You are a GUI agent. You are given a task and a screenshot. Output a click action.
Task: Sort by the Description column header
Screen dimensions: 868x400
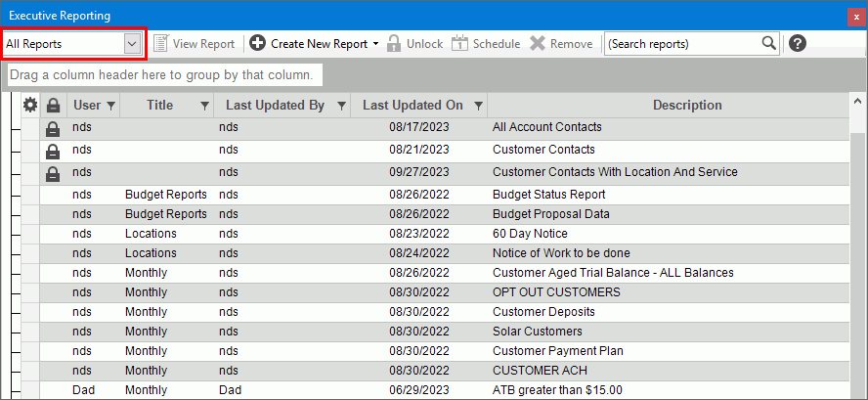click(673, 106)
